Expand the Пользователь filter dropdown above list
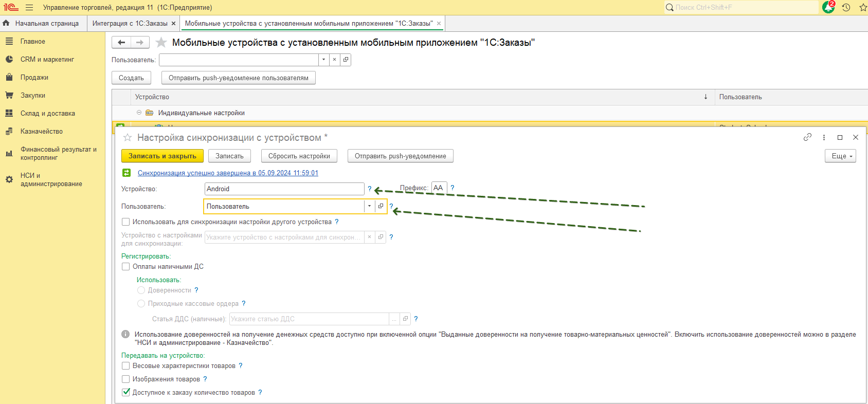 pyautogui.click(x=323, y=60)
